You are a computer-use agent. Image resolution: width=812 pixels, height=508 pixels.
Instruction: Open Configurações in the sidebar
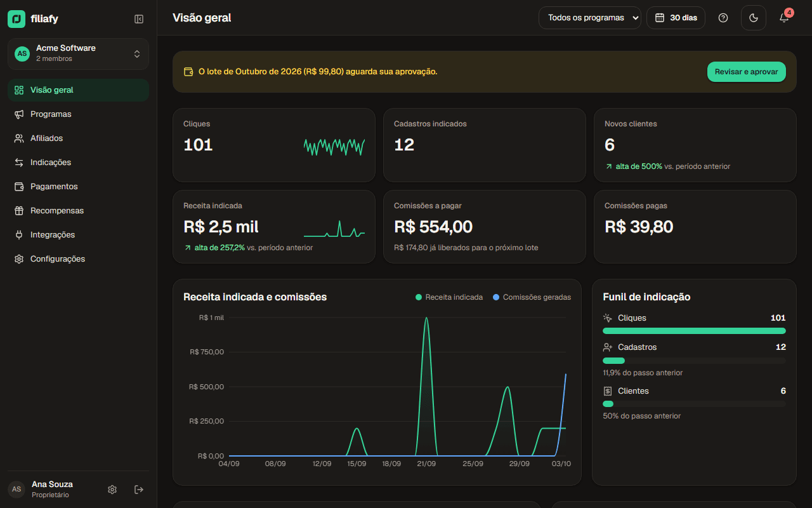[x=78, y=259]
